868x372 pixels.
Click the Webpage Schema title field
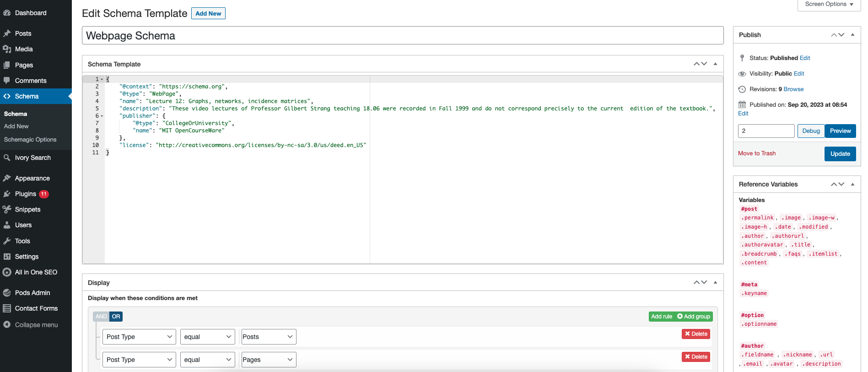403,36
